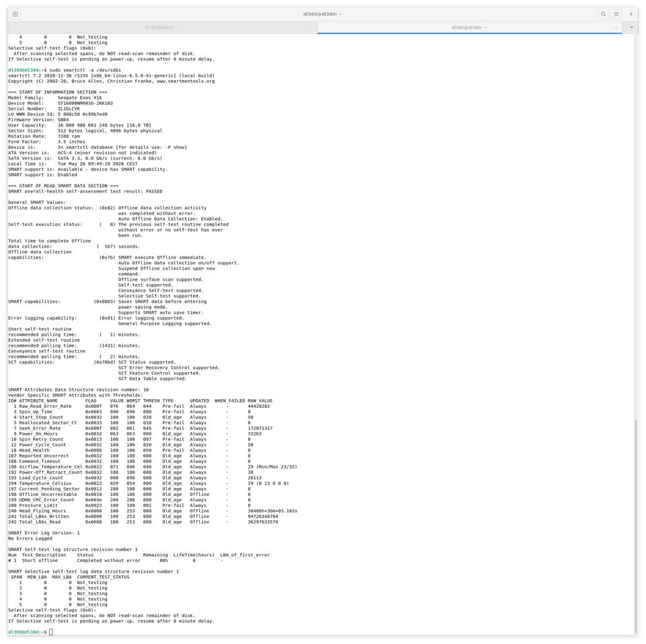The height and width of the screenshot is (644, 646).
Task: Click the Load_Cycle_Count attribute
Action: tap(41, 478)
